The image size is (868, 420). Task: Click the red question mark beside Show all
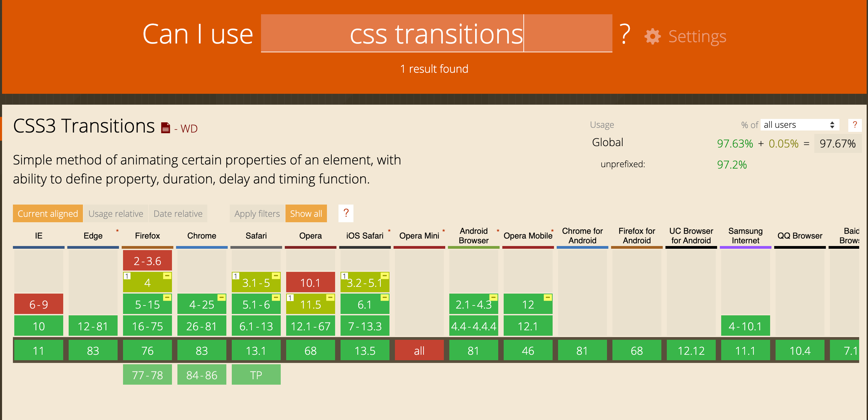coord(346,213)
